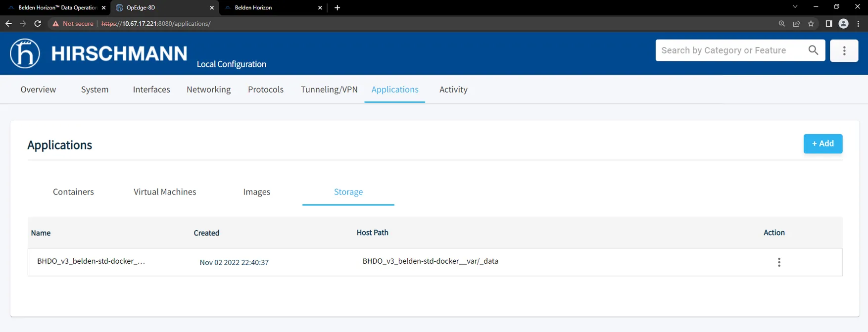Click the share page icon
This screenshot has width=868, height=332.
pyautogui.click(x=796, y=24)
